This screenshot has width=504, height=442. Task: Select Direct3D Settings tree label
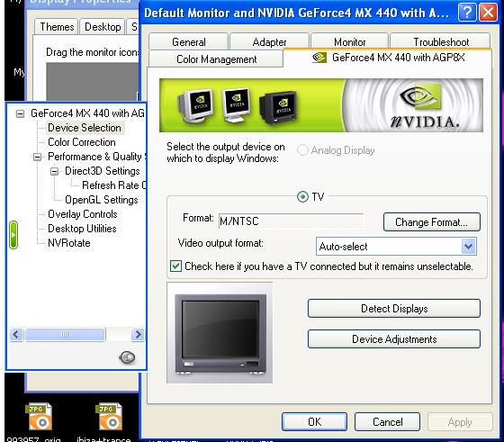pos(103,171)
